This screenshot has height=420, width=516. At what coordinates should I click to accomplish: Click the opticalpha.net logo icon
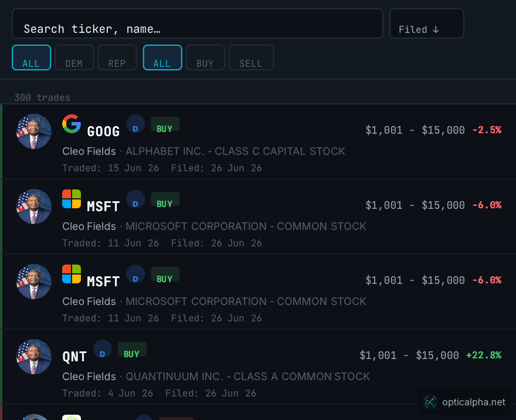(430, 402)
